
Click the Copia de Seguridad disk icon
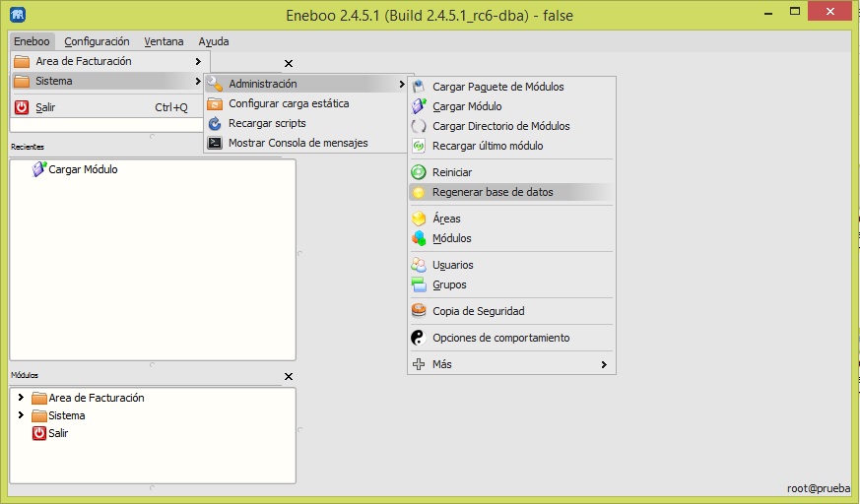coord(419,311)
